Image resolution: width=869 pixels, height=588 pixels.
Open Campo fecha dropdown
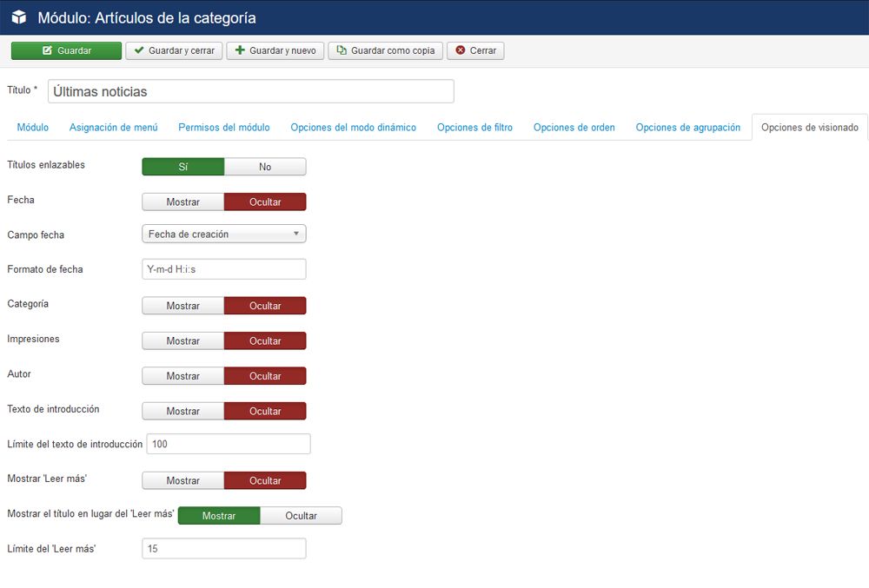(x=224, y=235)
